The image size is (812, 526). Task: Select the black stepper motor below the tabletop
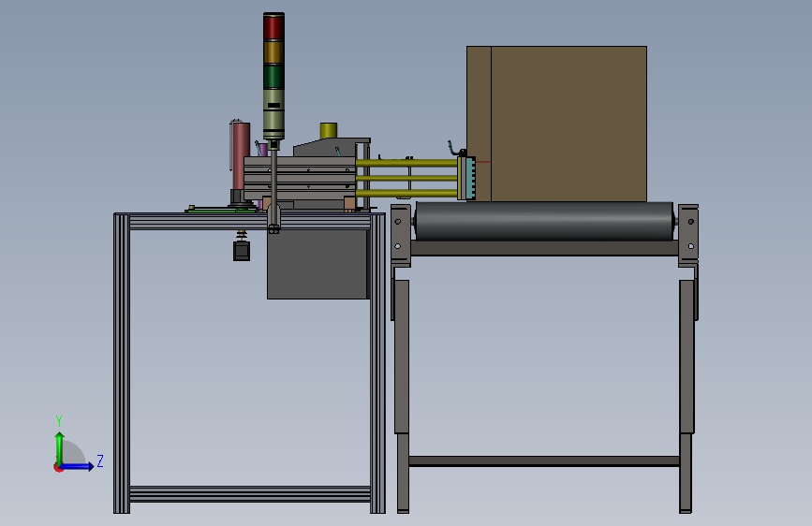242,250
